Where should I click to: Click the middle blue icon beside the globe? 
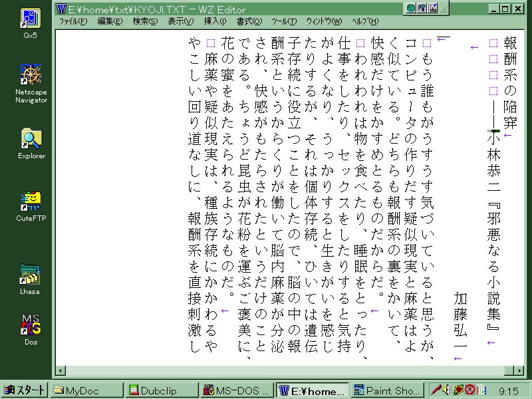(x=422, y=8)
